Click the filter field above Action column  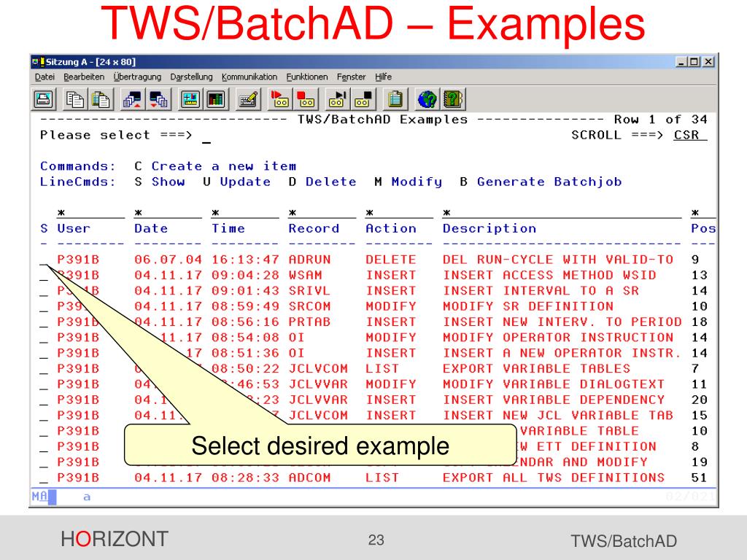400,214
